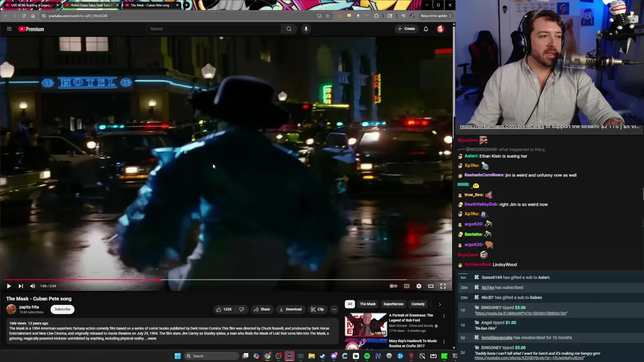Subscribe to papita frita
The image size is (644, 362).
coord(62,309)
